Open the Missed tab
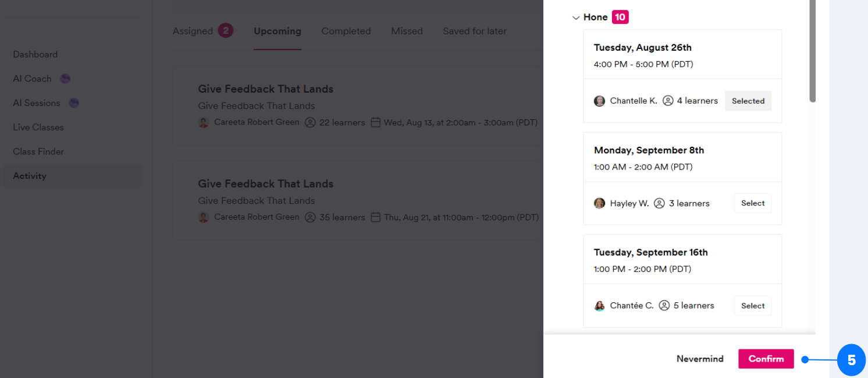 [407, 31]
